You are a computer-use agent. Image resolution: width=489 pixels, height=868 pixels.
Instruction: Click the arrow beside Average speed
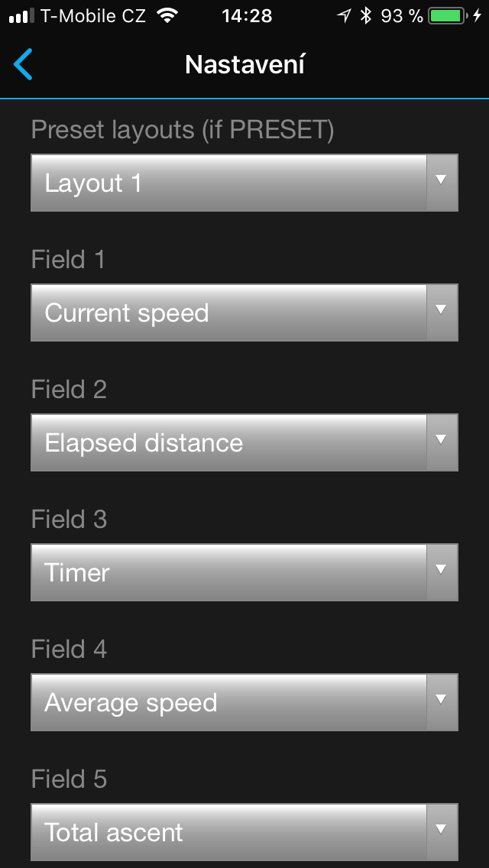(x=441, y=700)
